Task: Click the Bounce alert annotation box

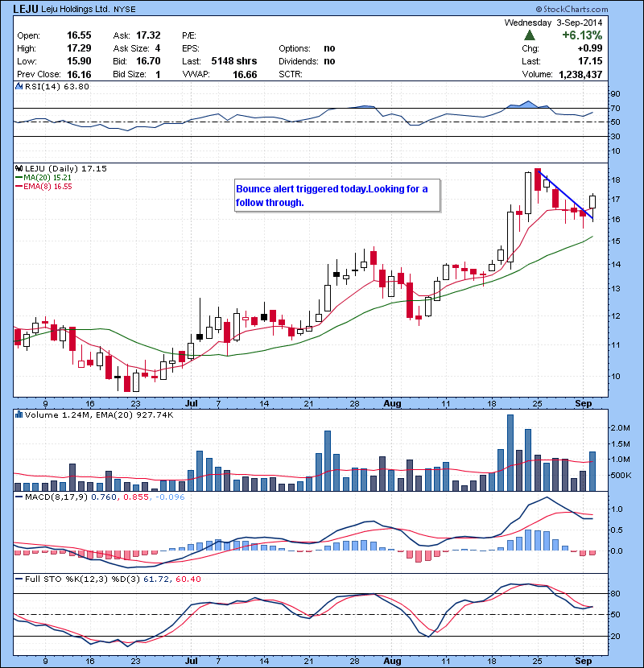Action: pyautogui.click(x=337, y=195)
